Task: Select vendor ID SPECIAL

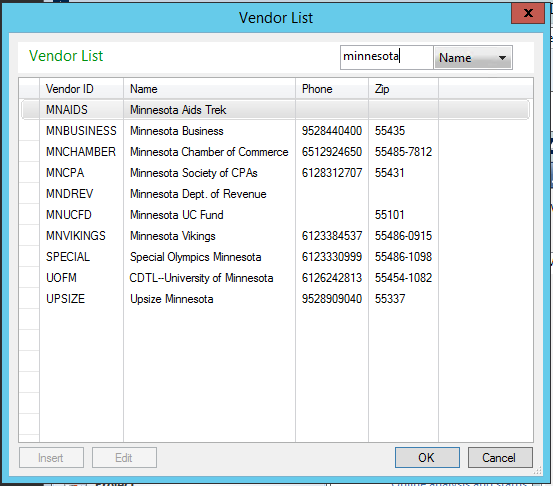Action: click(68, 257)
